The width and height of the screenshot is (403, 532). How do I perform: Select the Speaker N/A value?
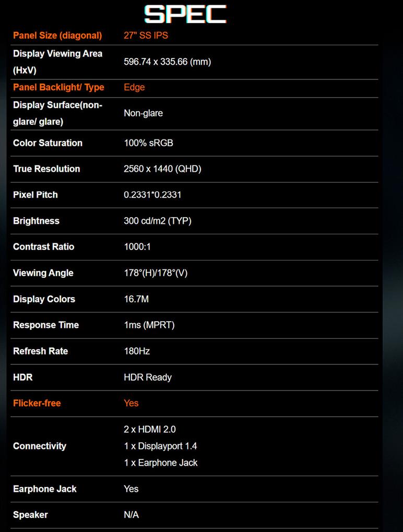point(131,515)
